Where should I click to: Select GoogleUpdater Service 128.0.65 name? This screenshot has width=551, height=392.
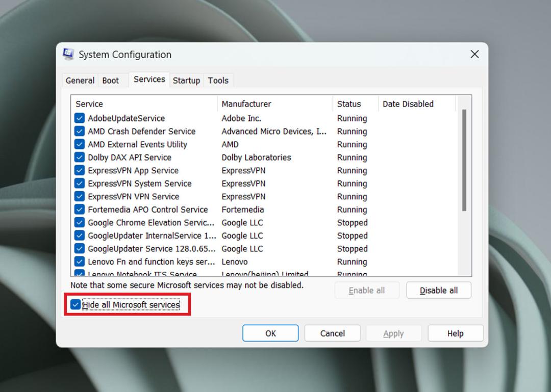[x=152, y=248]
